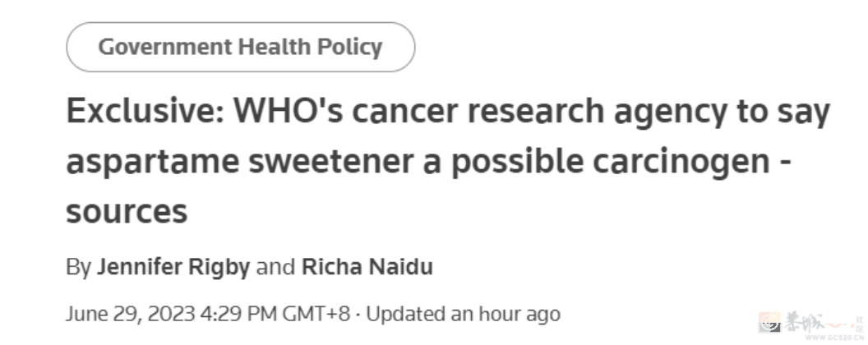This screenshot has width=868, height=345.
Task: Click "and" between the author names
Action: pos(275,267)
